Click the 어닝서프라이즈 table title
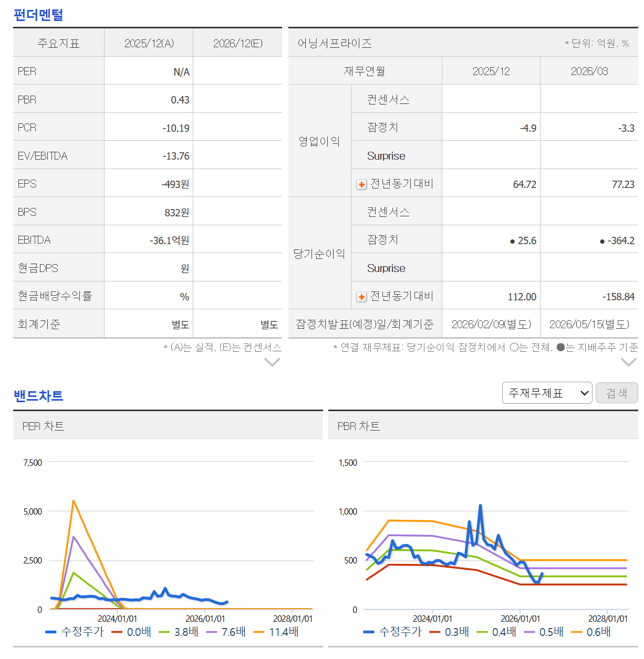644x659 pixels. click(335, 43)
